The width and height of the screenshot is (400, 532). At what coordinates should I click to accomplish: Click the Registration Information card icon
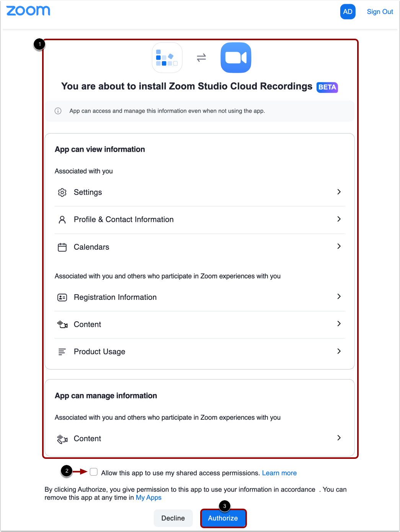[62, 297]
